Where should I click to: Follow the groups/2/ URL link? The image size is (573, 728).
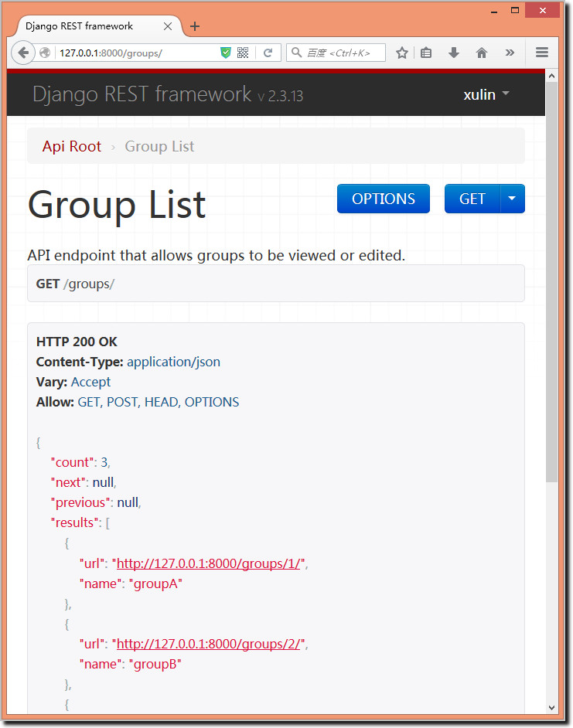(x=208, y=644)
